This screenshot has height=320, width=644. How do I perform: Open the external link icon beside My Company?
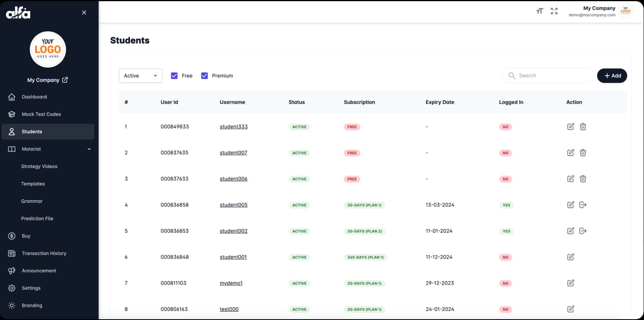coord(65,80)
